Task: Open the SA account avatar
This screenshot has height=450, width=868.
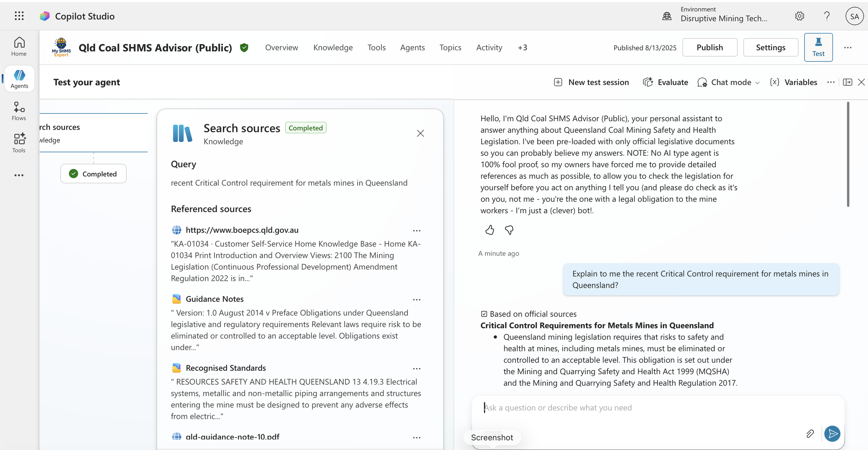Action: click(854, 16)
